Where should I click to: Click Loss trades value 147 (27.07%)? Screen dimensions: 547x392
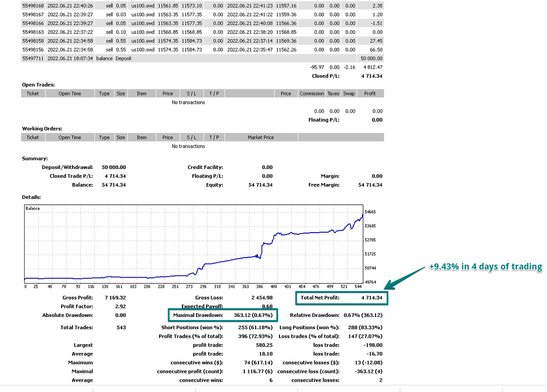[x=365, y=336]
